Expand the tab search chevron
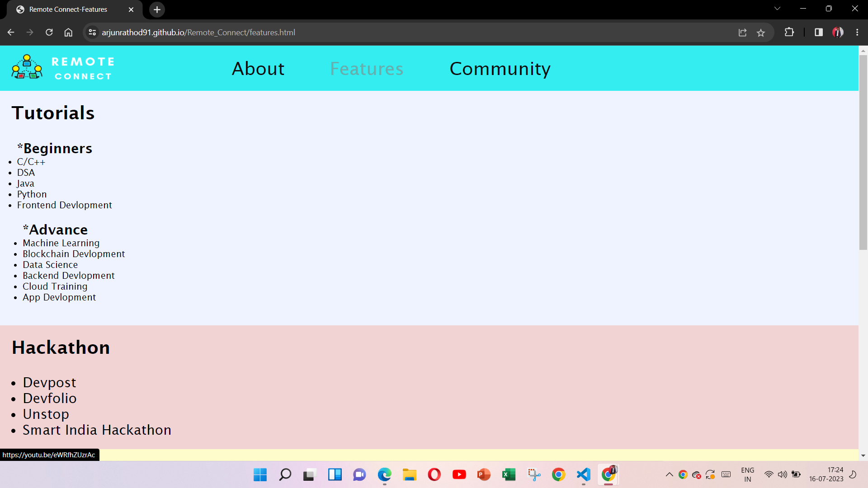Viewport: 868px width, 488px height. point(777,9)
